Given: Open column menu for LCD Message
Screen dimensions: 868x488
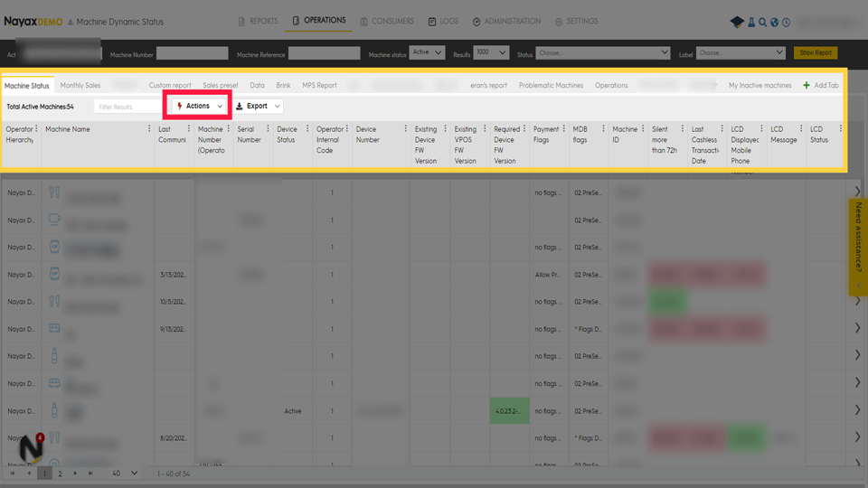Looking at the screenshot, I should point(800,128).
